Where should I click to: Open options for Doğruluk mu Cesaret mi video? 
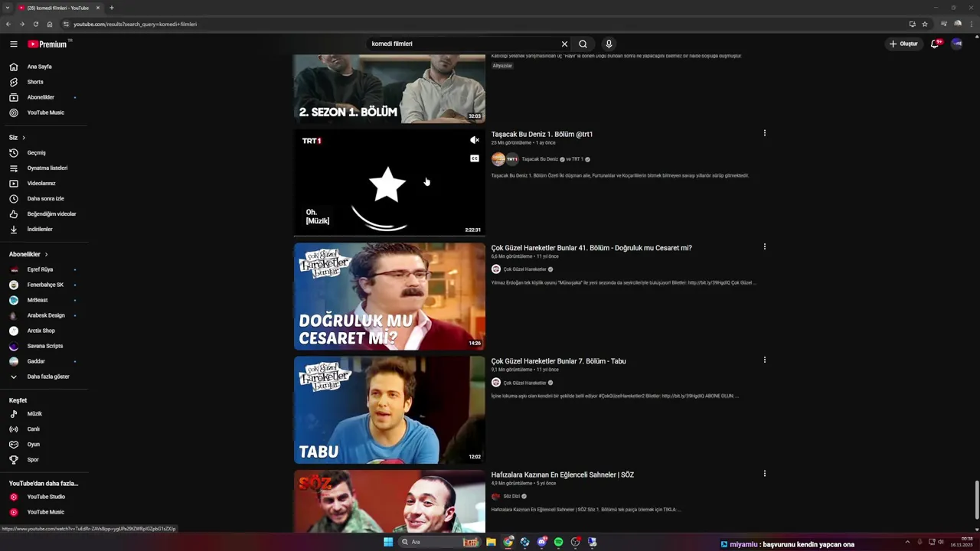[764, 246]
